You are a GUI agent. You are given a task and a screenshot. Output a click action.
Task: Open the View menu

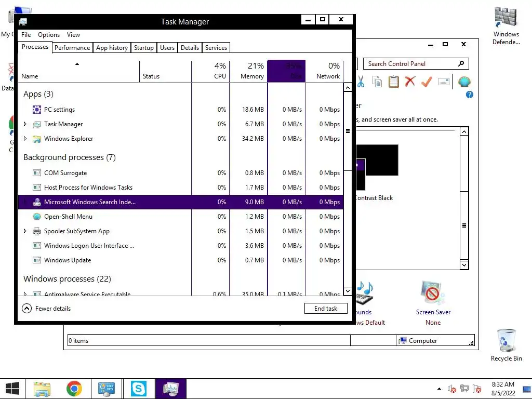(x=73, y=35)
